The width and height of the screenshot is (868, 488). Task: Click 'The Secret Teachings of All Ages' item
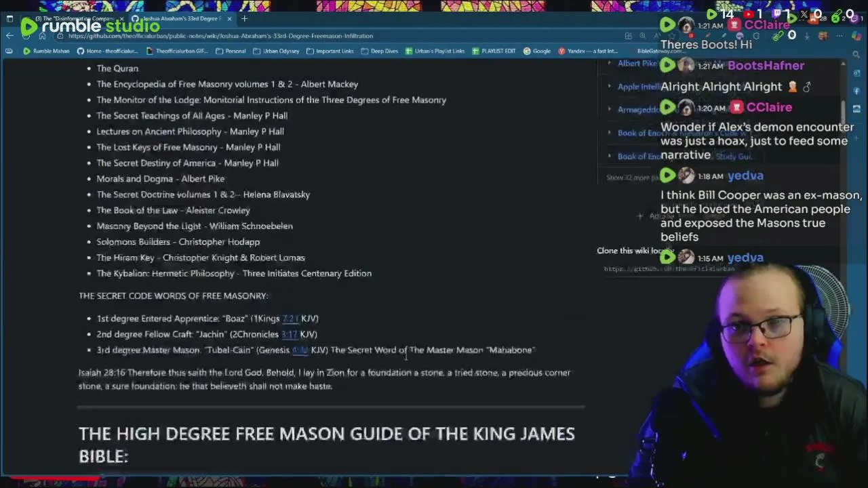(192, 116)
